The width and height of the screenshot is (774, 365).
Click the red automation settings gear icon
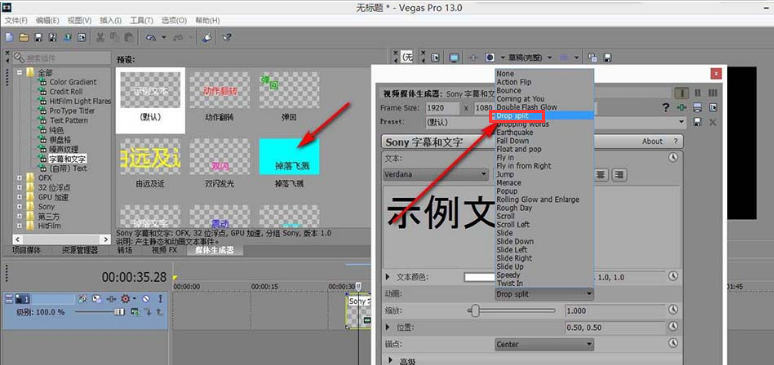[x=125, y=299]
